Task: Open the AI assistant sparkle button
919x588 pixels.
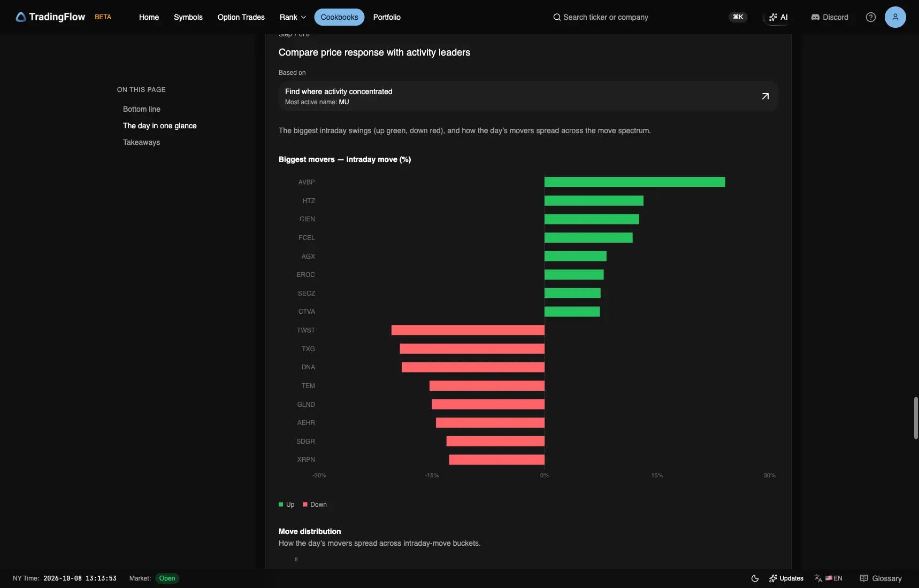Action: pos(778,17)
